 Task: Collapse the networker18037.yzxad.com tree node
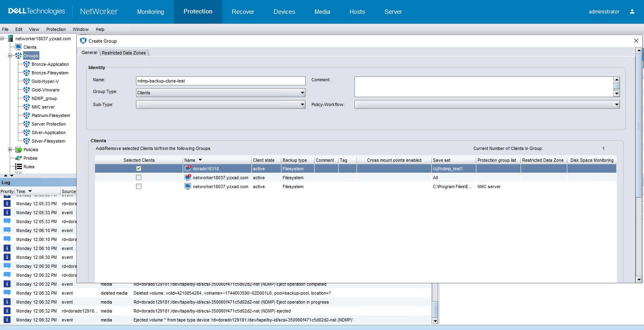point(2,39)
